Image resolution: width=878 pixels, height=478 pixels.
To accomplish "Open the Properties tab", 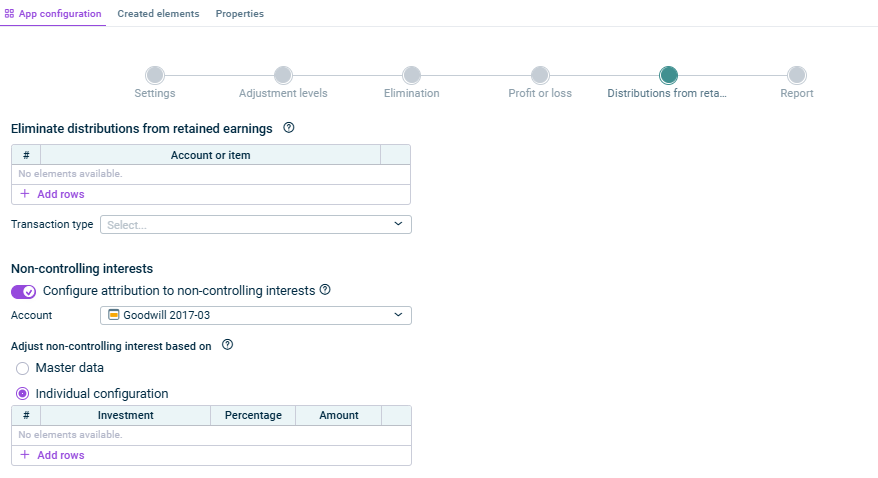I will 240,14.
